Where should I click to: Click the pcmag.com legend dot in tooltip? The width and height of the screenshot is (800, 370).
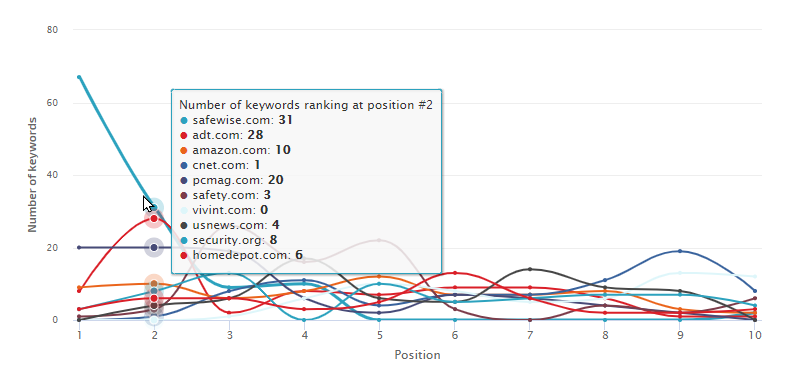tap(184, 180)
